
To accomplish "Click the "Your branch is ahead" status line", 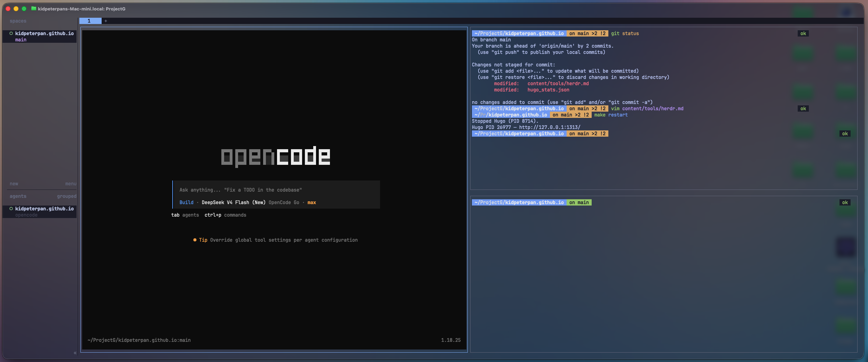I will click(543, 46).
